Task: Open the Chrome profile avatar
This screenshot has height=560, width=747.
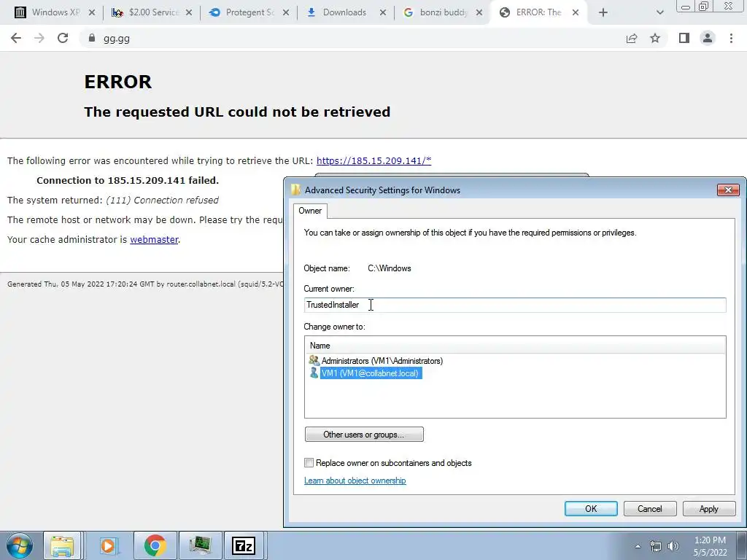Action: point(708,38)
